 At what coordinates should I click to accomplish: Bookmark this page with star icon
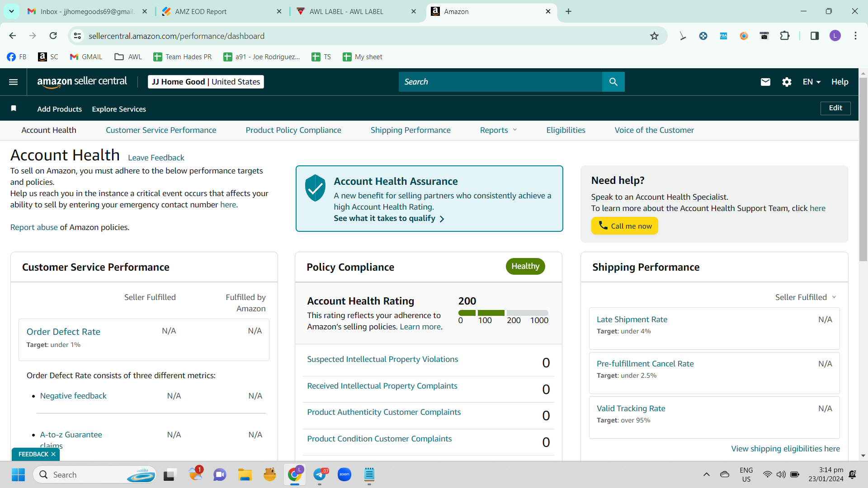click(x=654, y=36)
